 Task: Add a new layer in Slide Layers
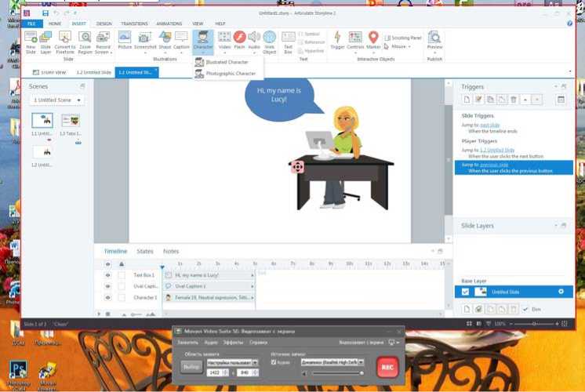[467, 309]
